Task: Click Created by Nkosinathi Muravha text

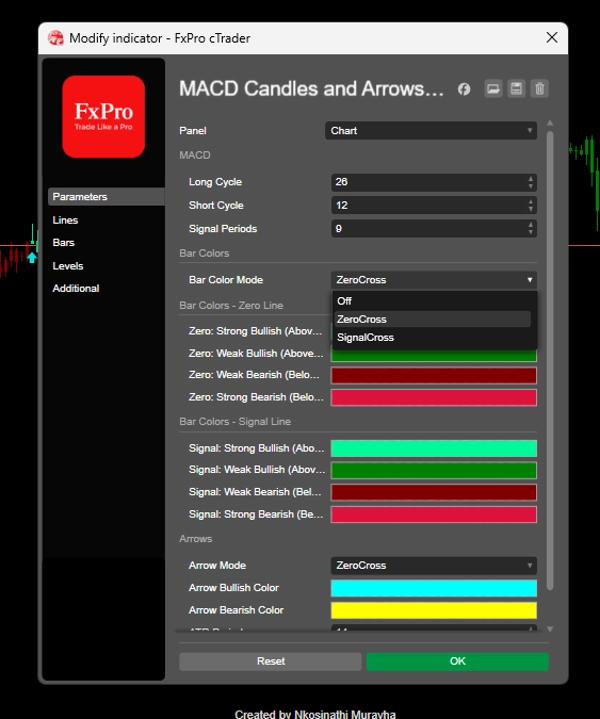Action: pos(315,714)
